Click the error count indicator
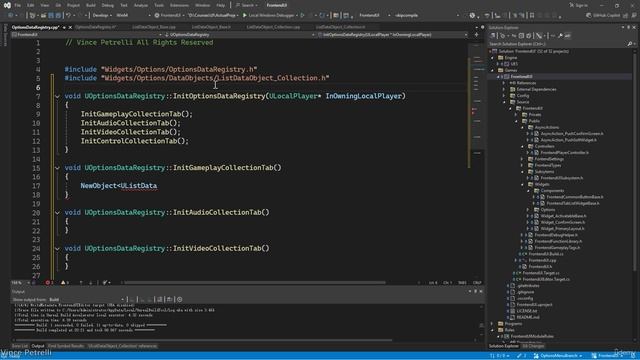The image size is (640, 360). tap(49, 282)
